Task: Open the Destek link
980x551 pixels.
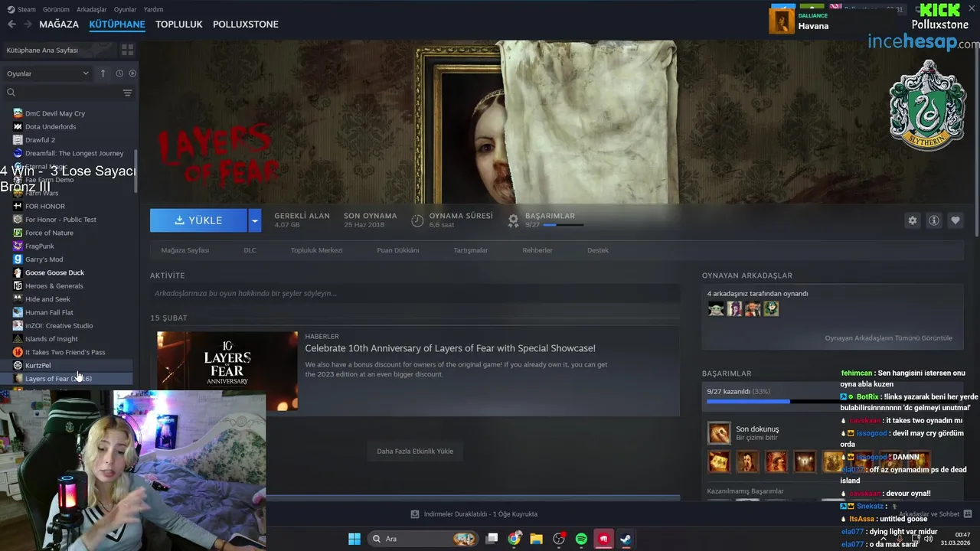Action: [x=598, y=250]
